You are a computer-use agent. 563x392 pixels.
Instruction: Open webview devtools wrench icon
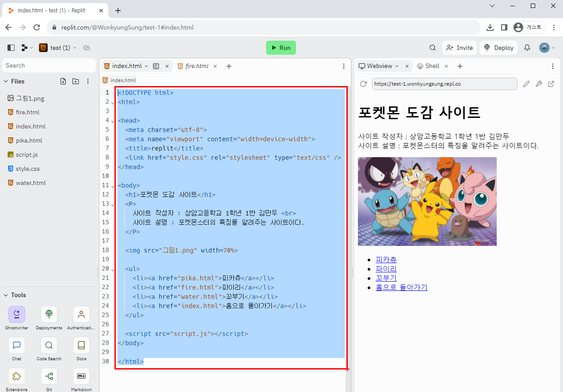pos(539,84)
